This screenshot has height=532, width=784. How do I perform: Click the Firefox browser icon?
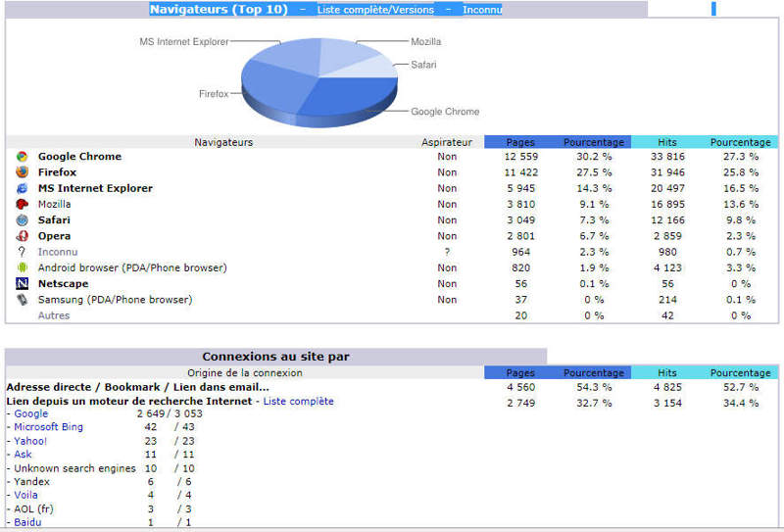tap(22, 172)
